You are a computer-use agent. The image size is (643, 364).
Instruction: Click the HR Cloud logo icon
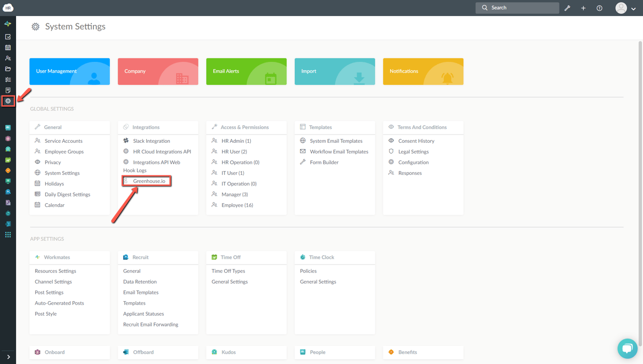pos(8,8)
